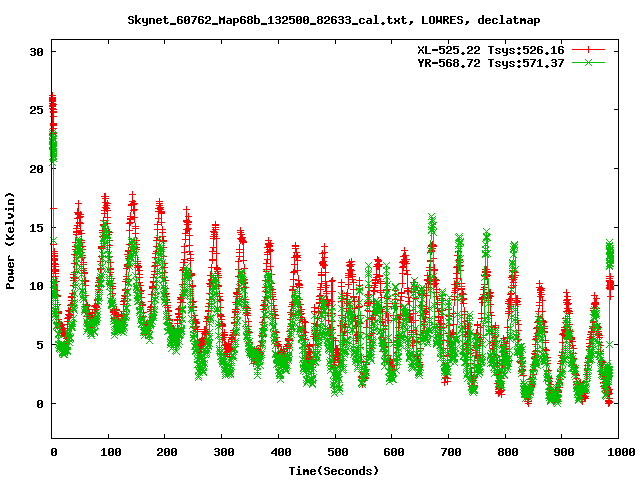The height and width of the screenshot is (480, 640).
Task: Click y-axis tick label 15
Action: click(36, 228)
